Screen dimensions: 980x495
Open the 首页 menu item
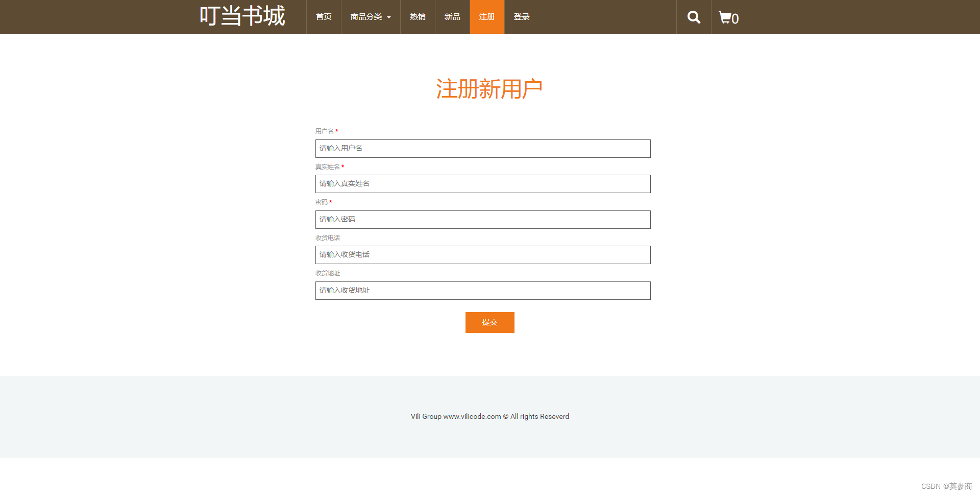pyautogui.click(x=323, y=17)
